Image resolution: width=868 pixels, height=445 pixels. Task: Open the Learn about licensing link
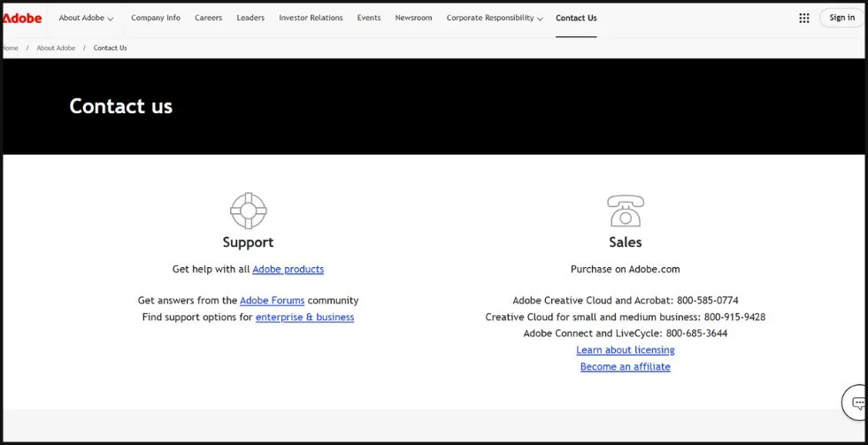[x=626, y=349]
